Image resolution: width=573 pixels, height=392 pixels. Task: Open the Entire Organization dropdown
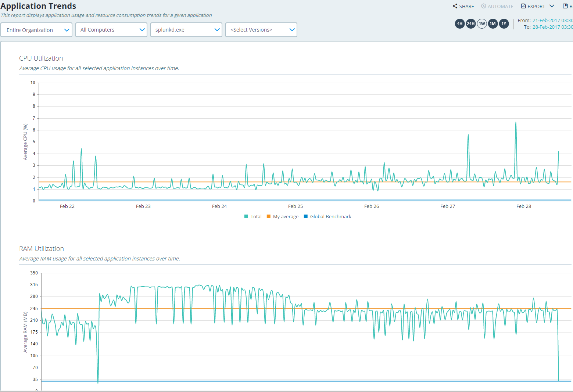(x=36, y=30)
